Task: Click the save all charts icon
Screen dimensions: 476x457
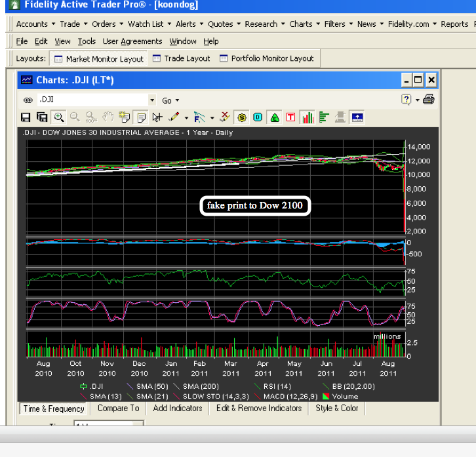Action: tap(42, 117)
